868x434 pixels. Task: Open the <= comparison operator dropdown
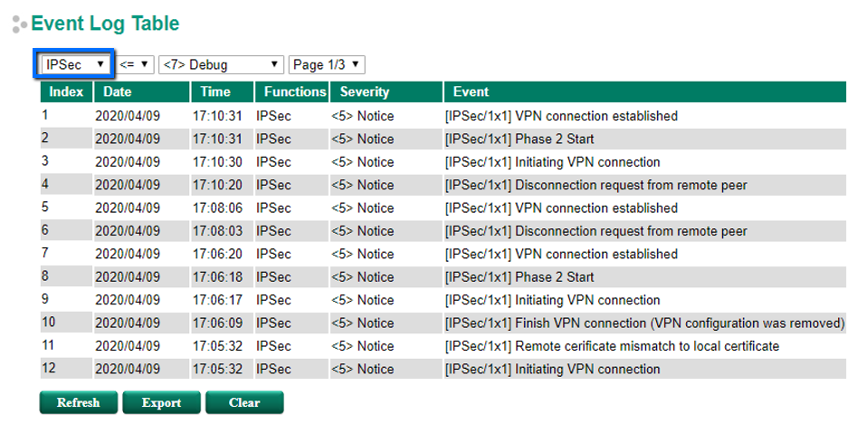tap(134, 65)
